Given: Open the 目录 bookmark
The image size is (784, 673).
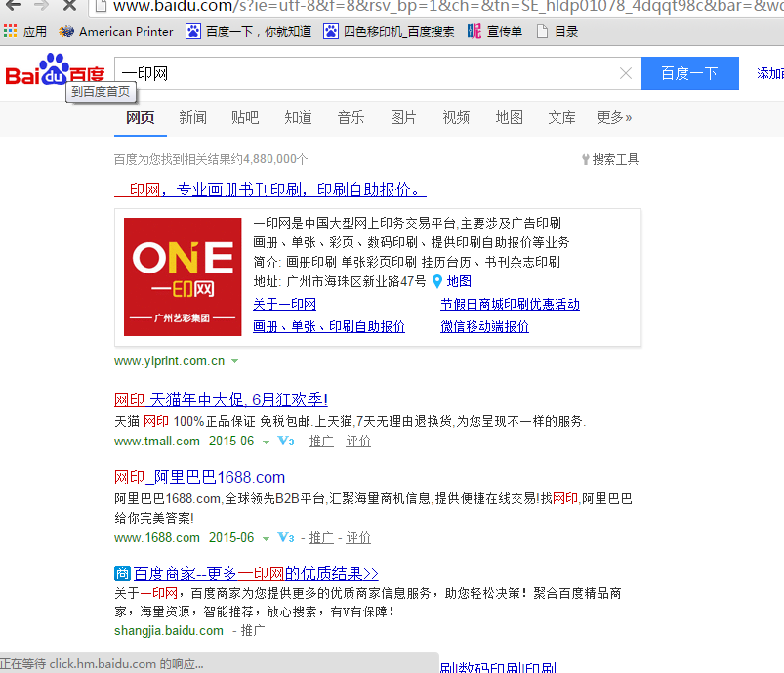Looking at the screenshot, I should tap(557, 32).
